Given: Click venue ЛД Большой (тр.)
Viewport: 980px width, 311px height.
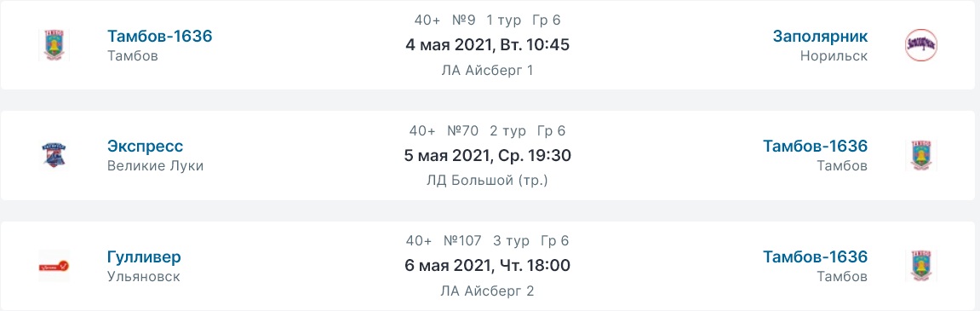Looking at the screenshot, I should tap(488, 181).
